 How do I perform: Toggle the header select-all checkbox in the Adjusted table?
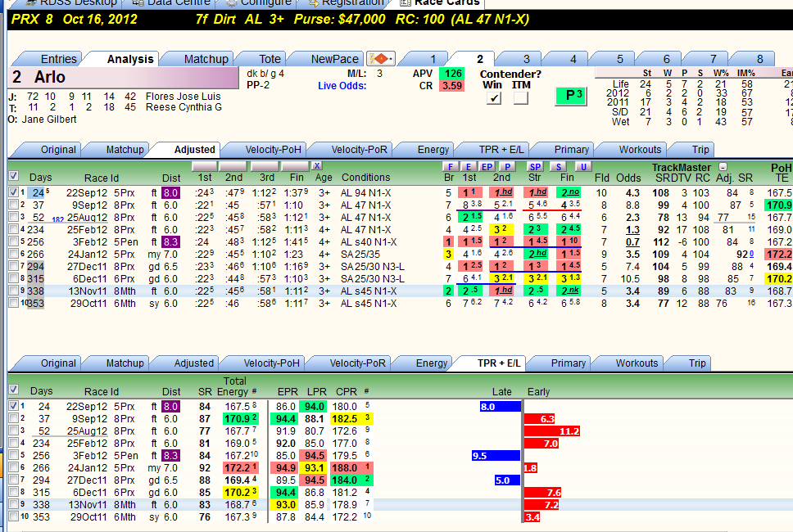tap(14, 176)
